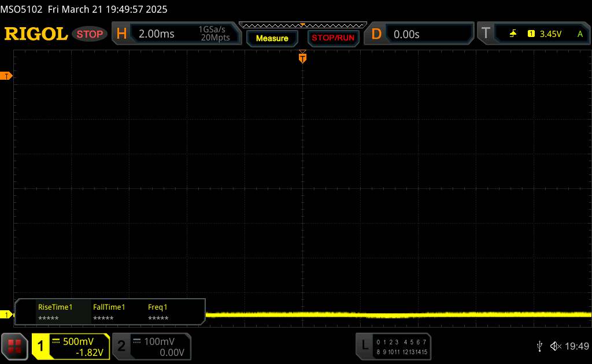
Task: Open the logic analyzer L digital channels panel
Action: point(393,346)
